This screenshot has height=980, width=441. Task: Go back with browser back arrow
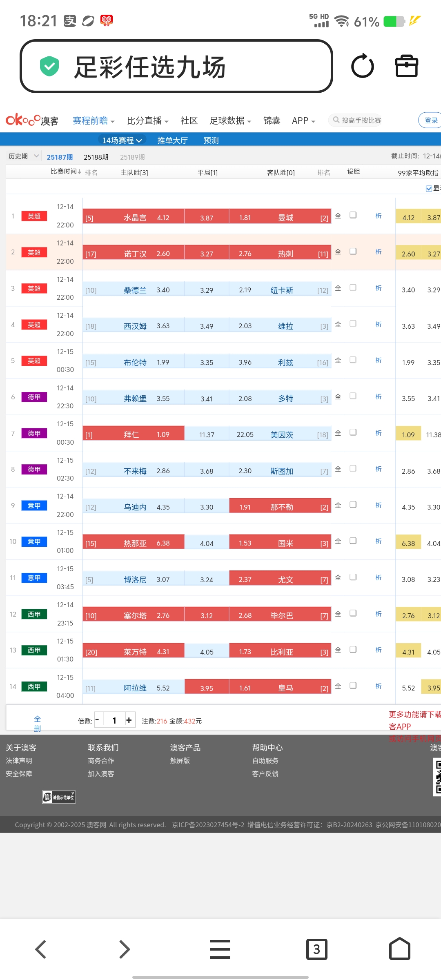click(40, 949)
